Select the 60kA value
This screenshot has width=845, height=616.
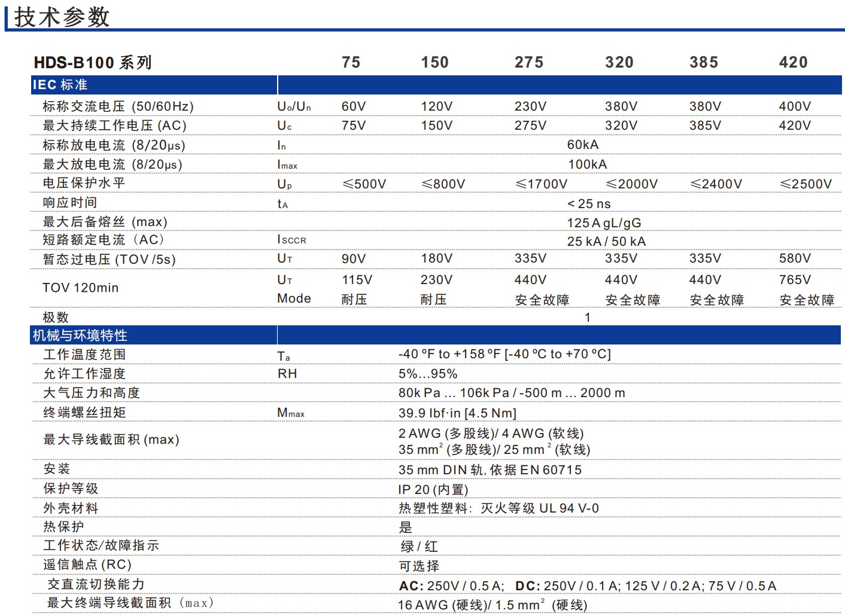coord(583,145)
